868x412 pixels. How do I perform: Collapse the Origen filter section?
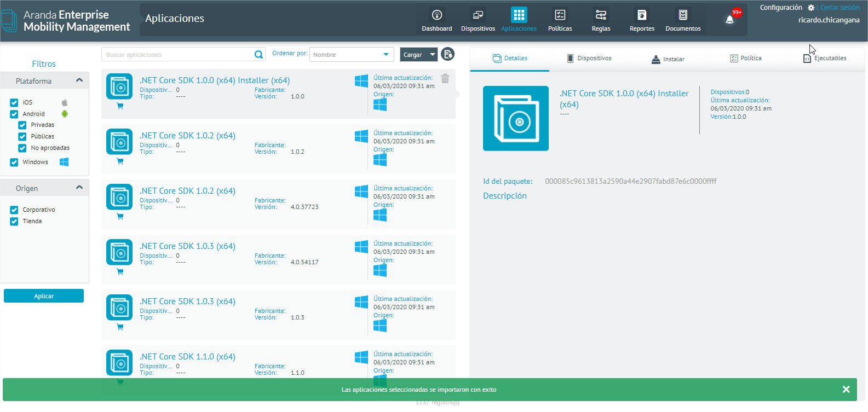coord(79,188)
